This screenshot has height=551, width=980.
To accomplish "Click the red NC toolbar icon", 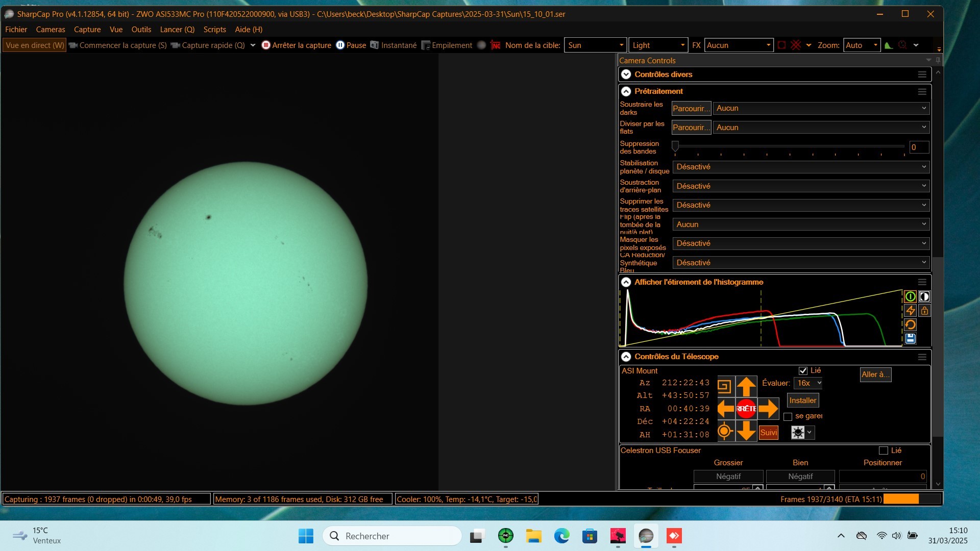I will (x=496, y=45).
